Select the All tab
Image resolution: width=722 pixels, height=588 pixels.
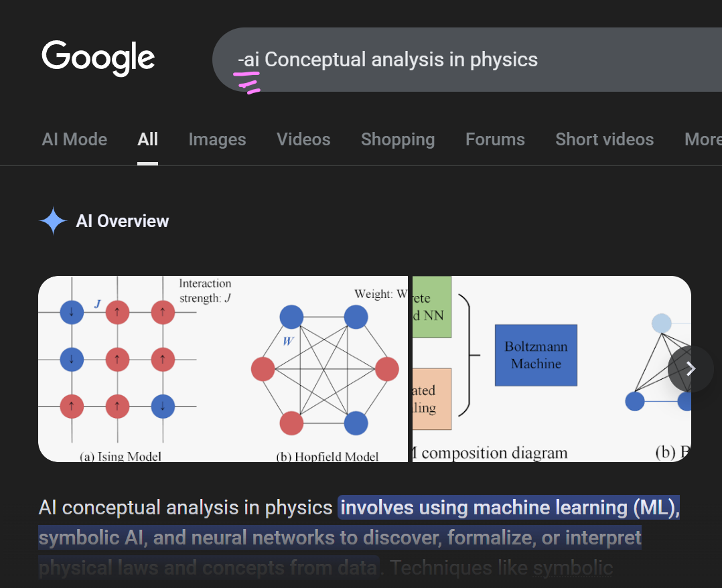147,139
